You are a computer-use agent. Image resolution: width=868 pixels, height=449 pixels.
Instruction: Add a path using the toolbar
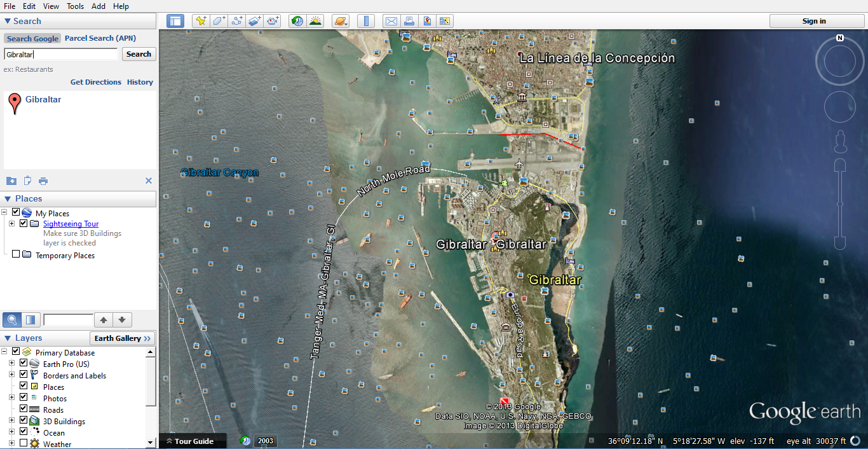click(237, 21)
